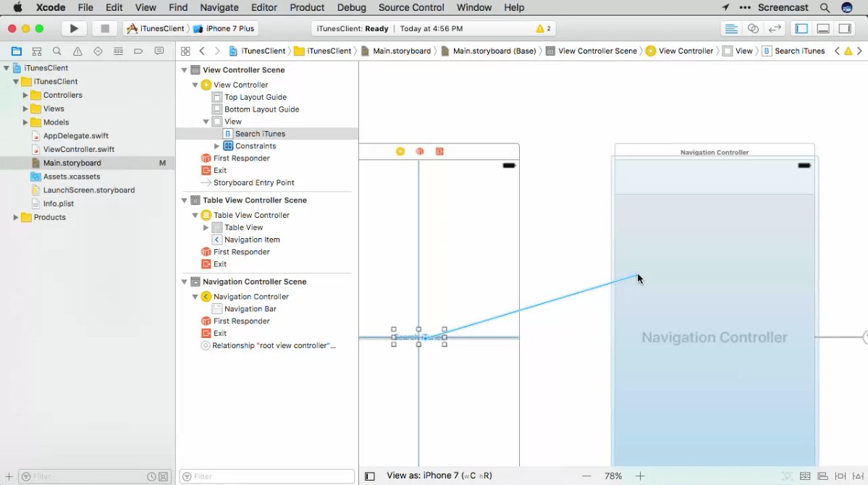
Task: Toggle the Navigator panel visibility
Action: tap(801, 28)
